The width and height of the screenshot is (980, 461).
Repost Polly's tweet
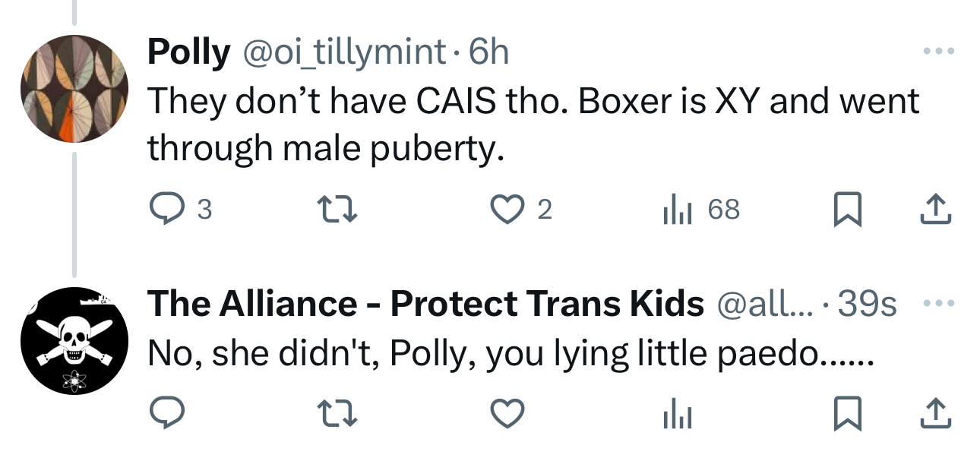(x=336, y=209)
